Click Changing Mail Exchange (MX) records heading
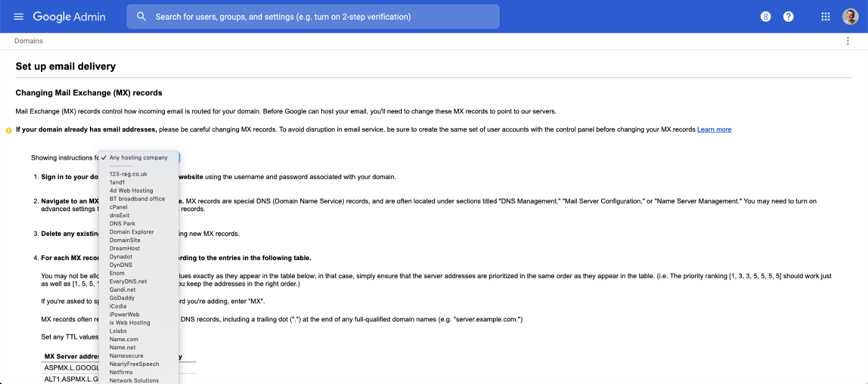 coord(89,93)
